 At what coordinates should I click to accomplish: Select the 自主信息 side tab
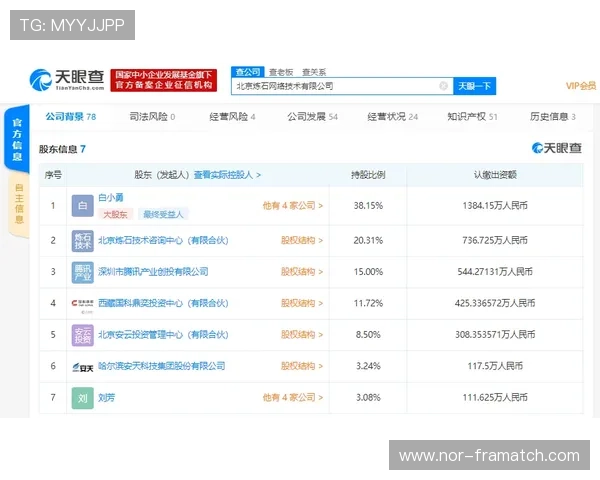click(19, 204)
